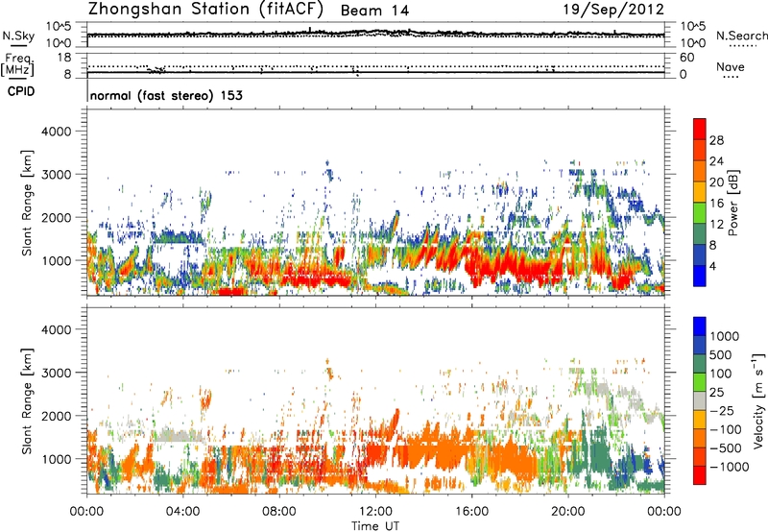Click the "CPID" label

pyautogui.click(x=21, y=91)
